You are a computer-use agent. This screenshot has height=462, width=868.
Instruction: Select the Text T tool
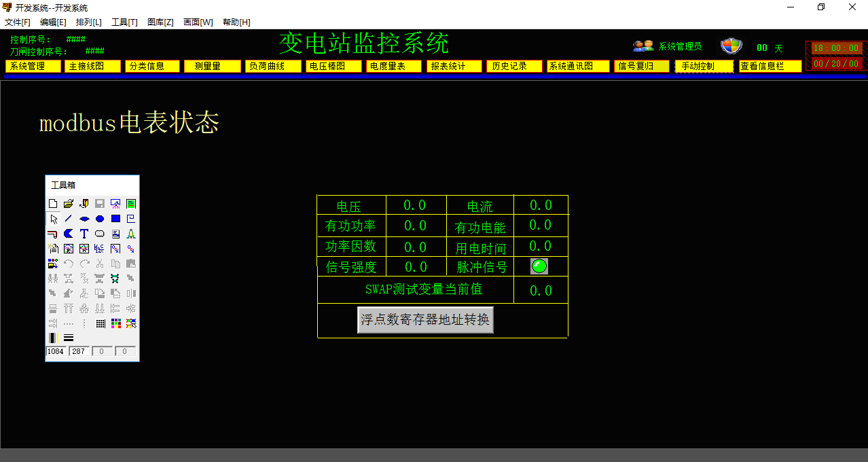84,234
